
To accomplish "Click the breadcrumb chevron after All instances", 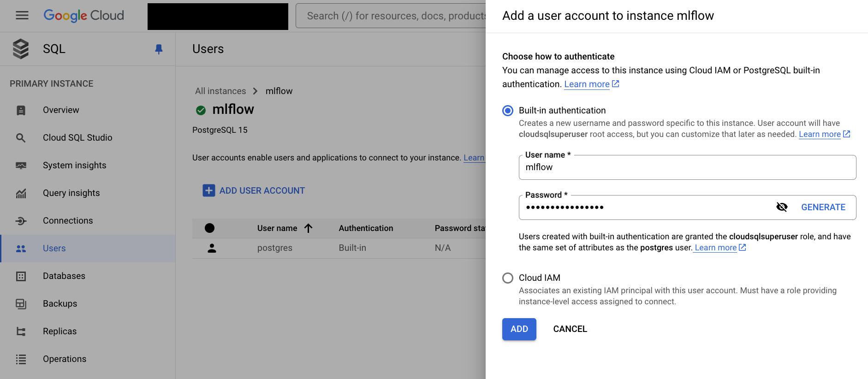I will pyautogui.click(x=255, y=91).
